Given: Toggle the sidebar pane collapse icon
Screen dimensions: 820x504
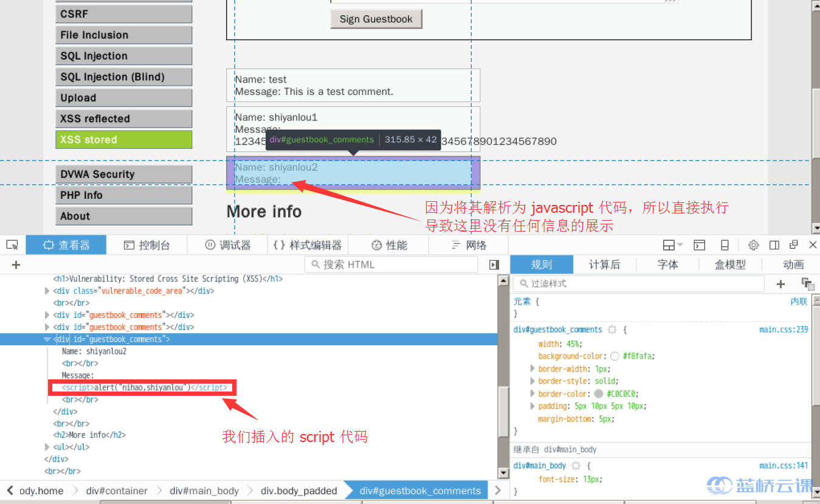Looking at the screenshot, I should pos(494,264).
